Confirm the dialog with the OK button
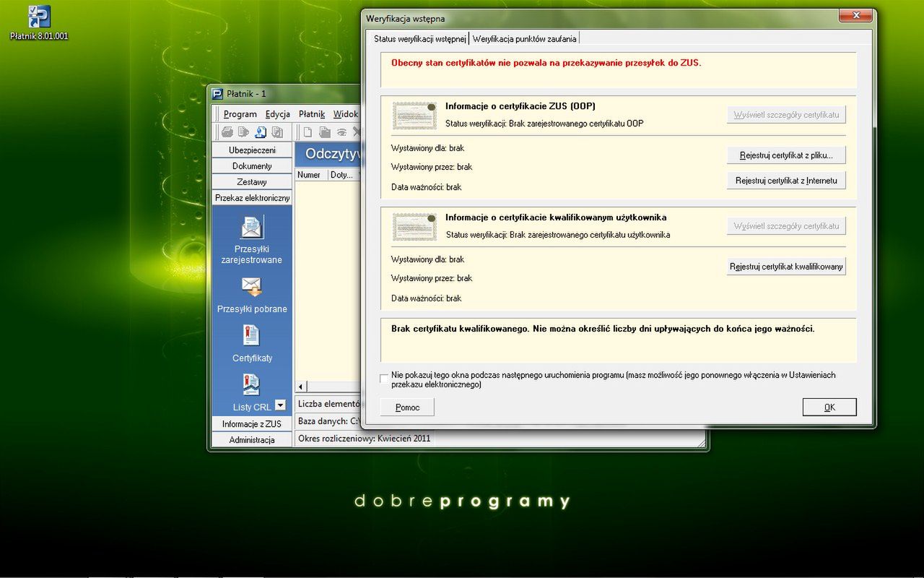This screenshot has width=924, height=578. (x=829, y=407)
